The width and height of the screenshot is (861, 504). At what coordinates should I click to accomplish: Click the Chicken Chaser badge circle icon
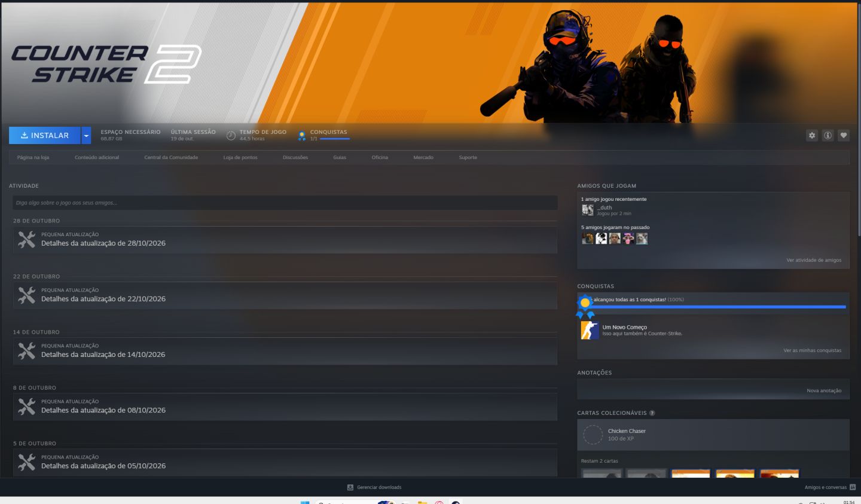(x=593, y=435)
